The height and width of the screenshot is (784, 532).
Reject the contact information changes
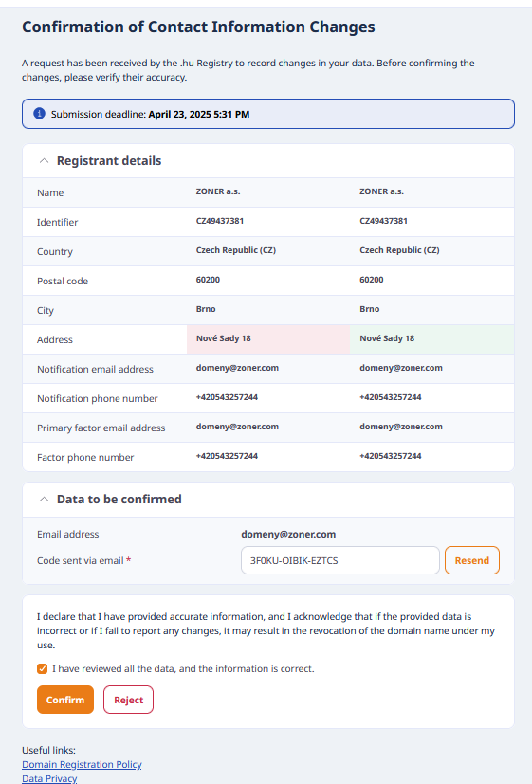coord(129,700)
